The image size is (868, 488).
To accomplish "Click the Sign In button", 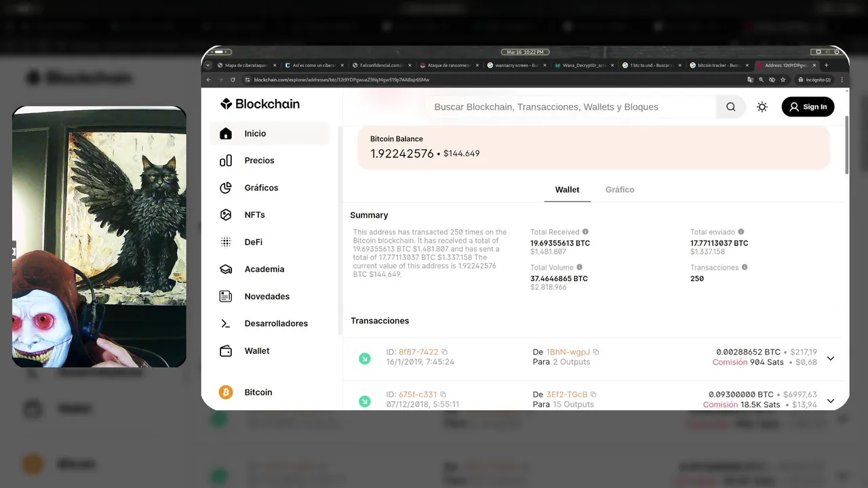I will tap(808, 107).
